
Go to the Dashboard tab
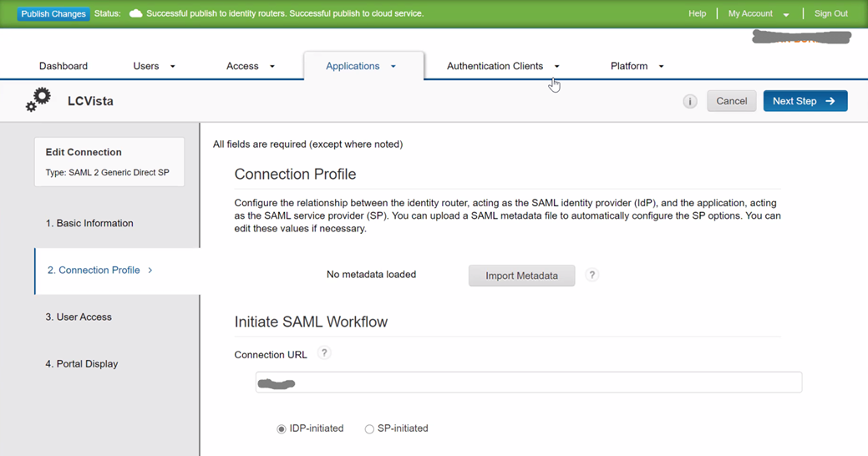[63, 66]
